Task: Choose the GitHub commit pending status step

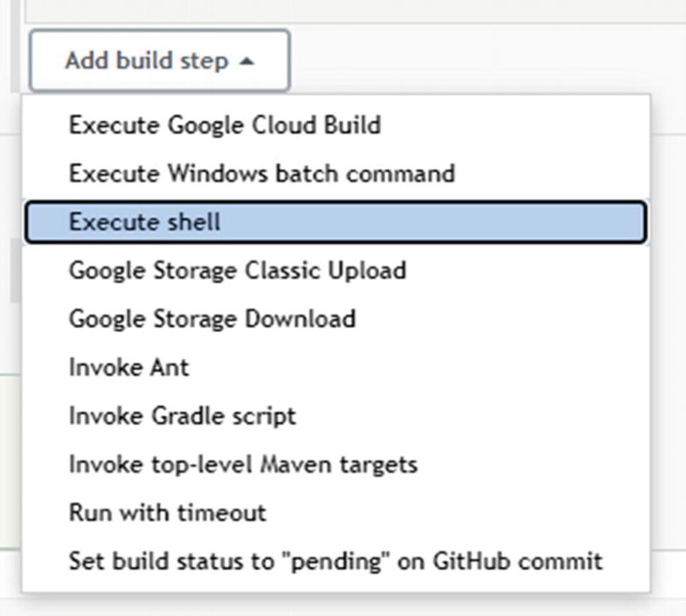Action: tap(335, 560)
